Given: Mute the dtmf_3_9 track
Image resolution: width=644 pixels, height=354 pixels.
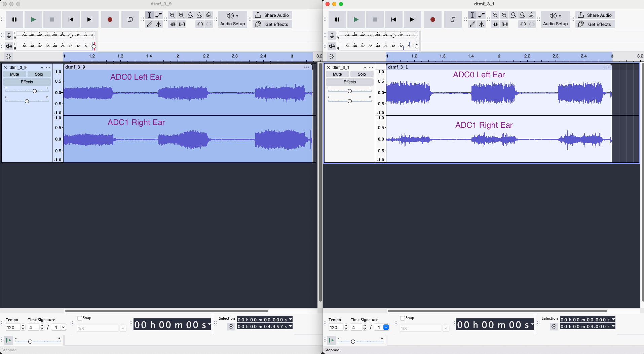Looking at the screenshot, I should click(x=14, y=74).
